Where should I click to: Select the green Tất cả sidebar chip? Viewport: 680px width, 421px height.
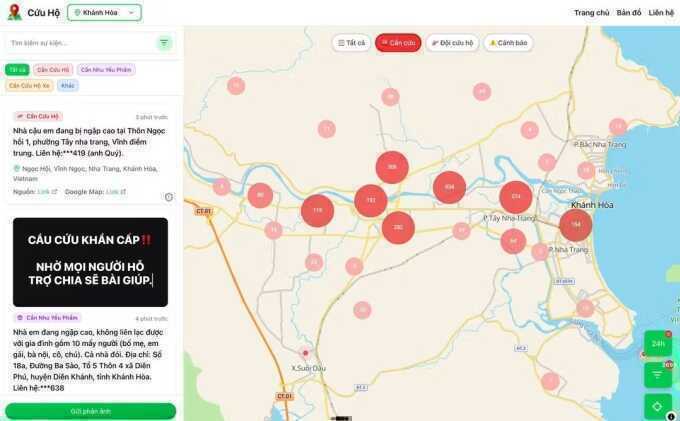17,69
